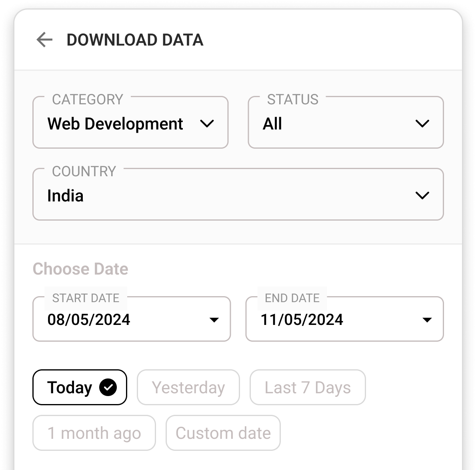This screenshot has height=470, width=476.
Task: Open the Start Date picker 08/05/2024
Action: click(x=132, y=319)
